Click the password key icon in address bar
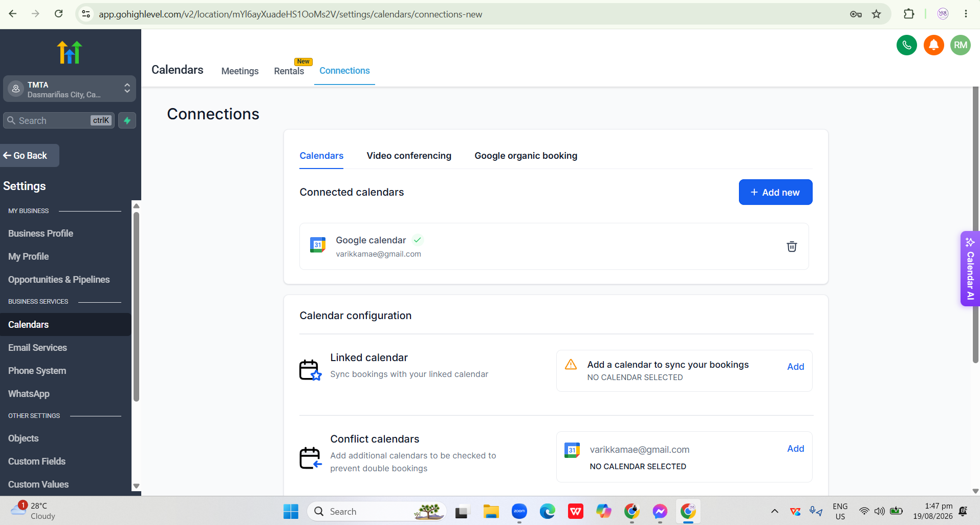Viewport: 980px width, 525px height. (x=856, y=14)
